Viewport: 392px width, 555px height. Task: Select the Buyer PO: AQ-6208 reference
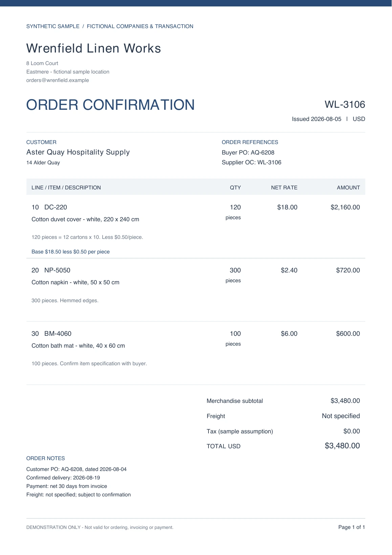click(248, 152)
